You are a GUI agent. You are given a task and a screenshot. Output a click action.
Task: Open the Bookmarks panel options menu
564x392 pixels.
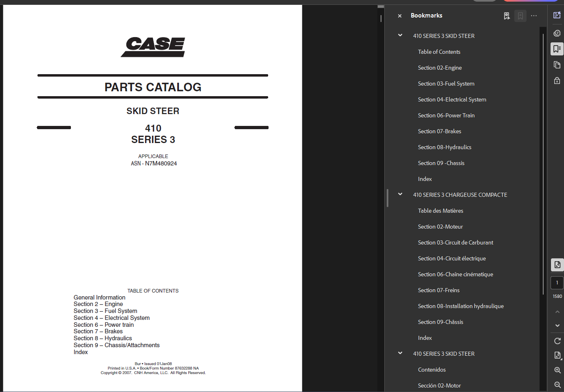(534, 16)
